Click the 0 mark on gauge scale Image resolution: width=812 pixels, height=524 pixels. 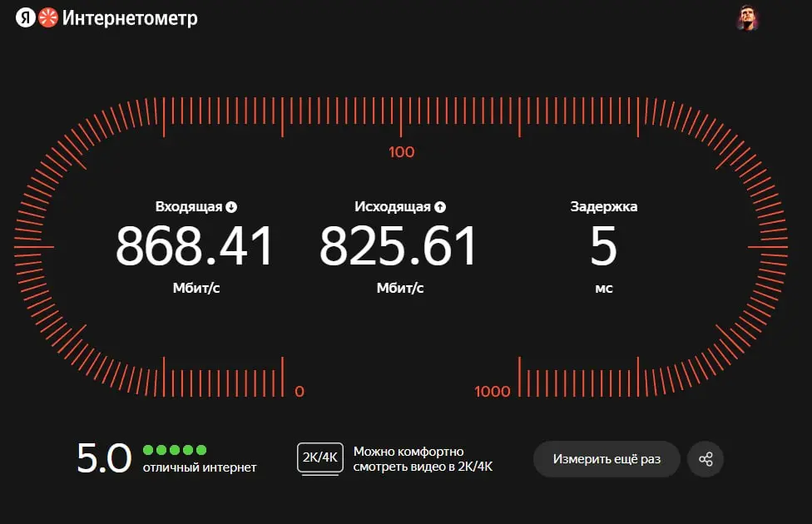(x=300, y=392)
